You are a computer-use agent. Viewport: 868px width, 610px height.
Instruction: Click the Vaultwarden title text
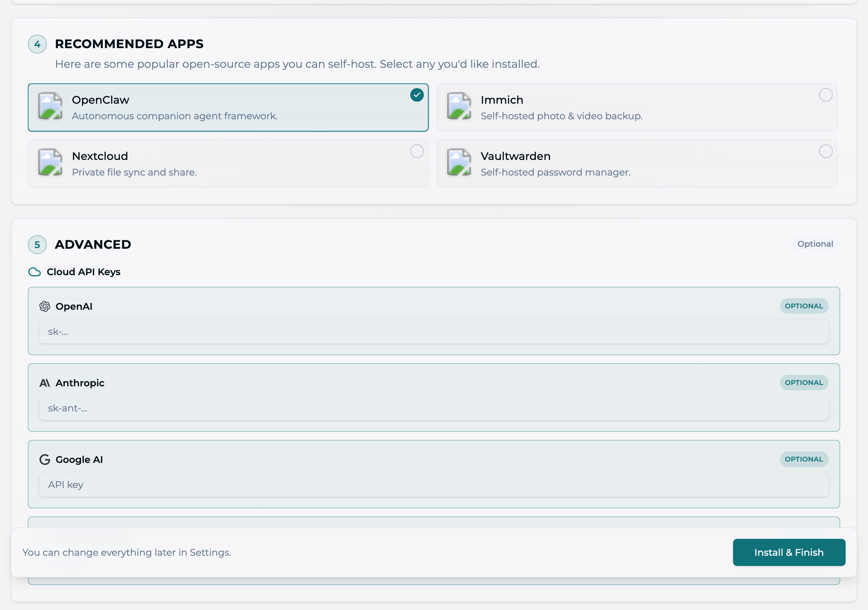pyautogui.click(x=515, y=156)
